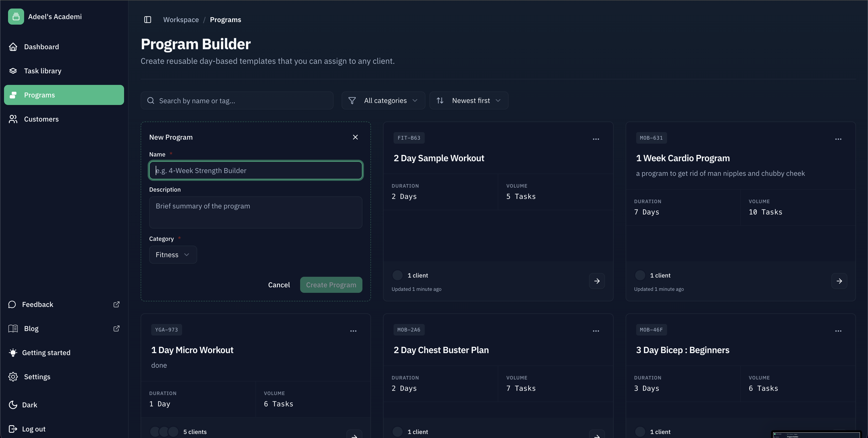Viewport: 868px width, 438px height.
Task: Click the Create Program button
Action: pyautogui.click(x=331, y=285)
